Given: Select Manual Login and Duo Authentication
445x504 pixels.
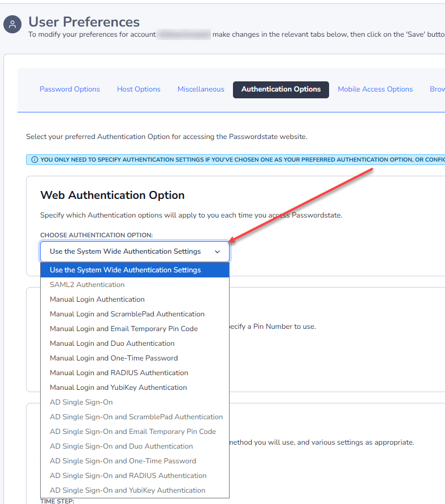Looking at the screenshot, I should [x=135, y=344].
